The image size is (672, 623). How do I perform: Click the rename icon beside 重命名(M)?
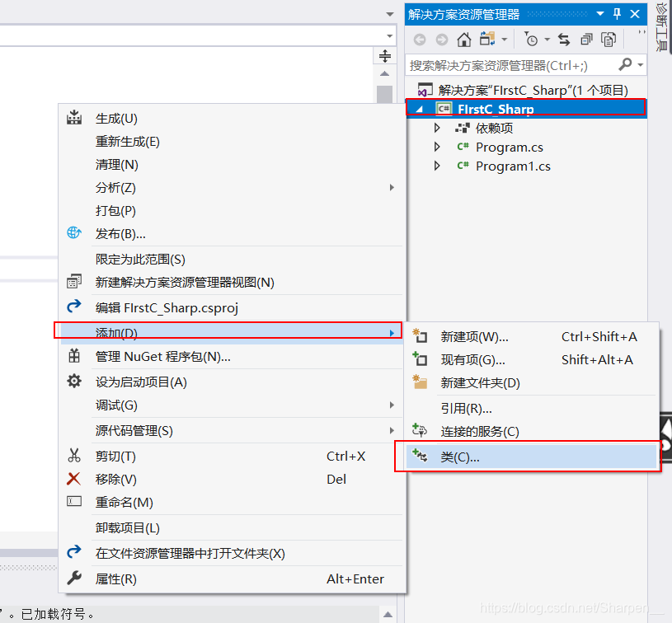[74, 501]
